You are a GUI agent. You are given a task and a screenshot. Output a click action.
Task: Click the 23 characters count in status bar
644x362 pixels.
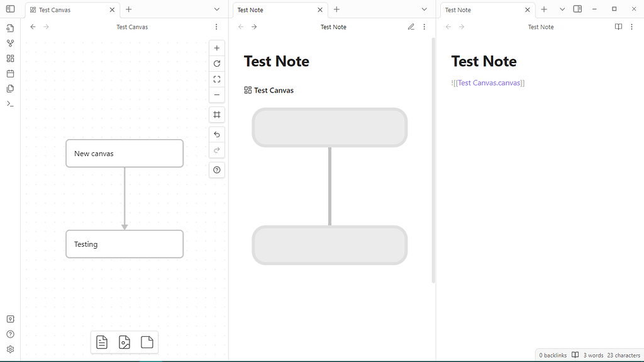coord(623,356)
